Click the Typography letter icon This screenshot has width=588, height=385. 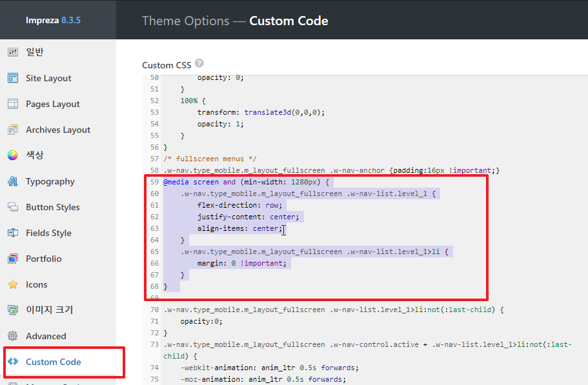(x=13, y=181)
